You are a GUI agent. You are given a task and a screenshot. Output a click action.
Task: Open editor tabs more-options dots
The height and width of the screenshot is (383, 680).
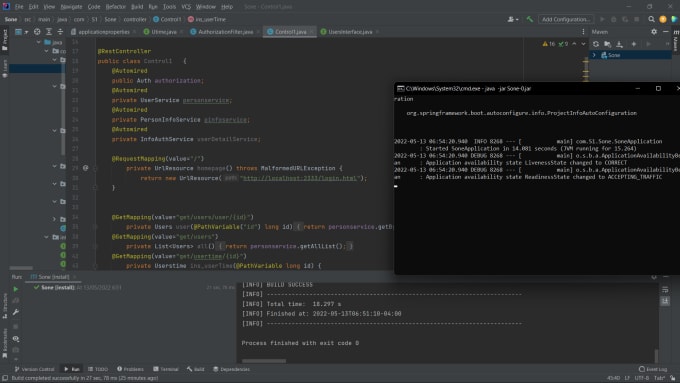tap(583, 32)
